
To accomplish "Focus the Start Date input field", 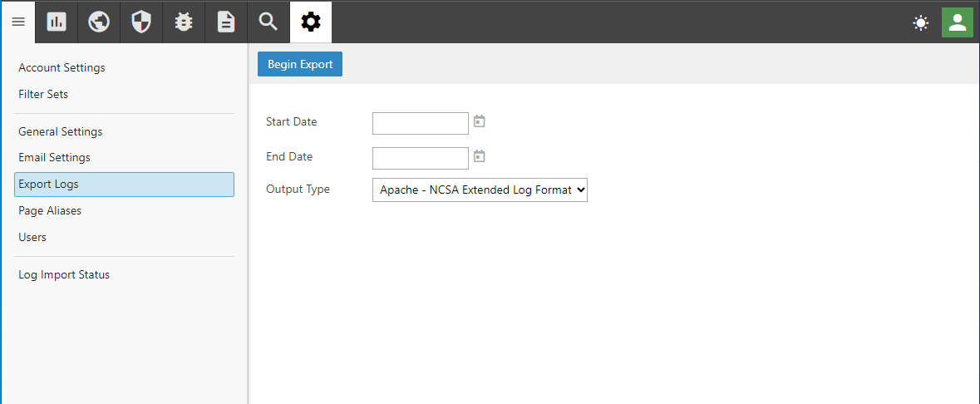I will click(421, 123).
